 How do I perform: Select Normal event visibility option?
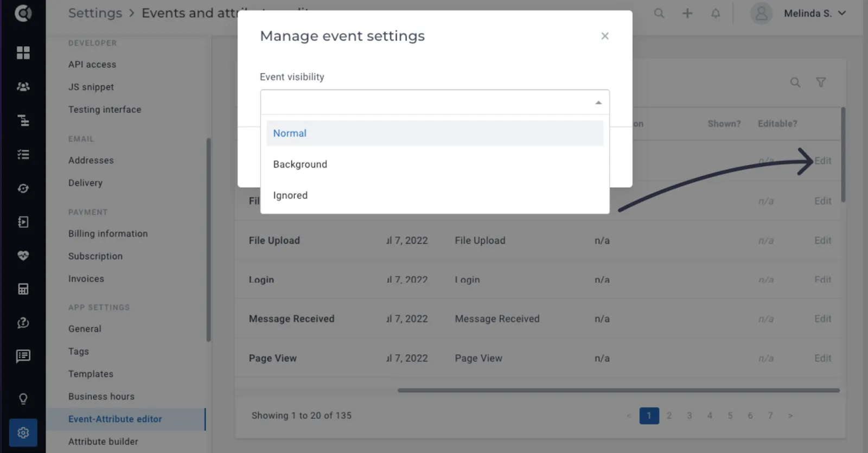click(x=435, y=133)
